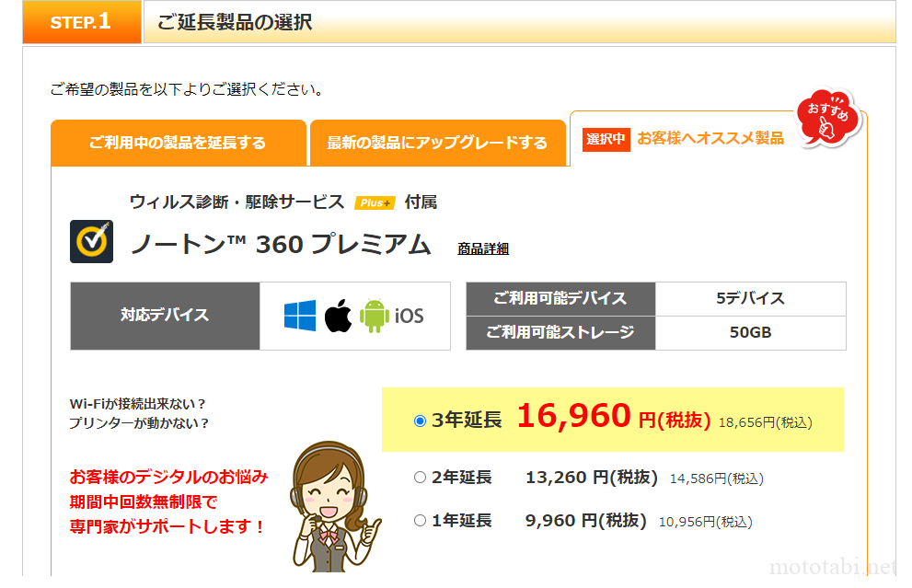Click the Wi-Fiが接続出来ない？ text
The width and height of the screenshot is (912, 588).
[138, 404]
